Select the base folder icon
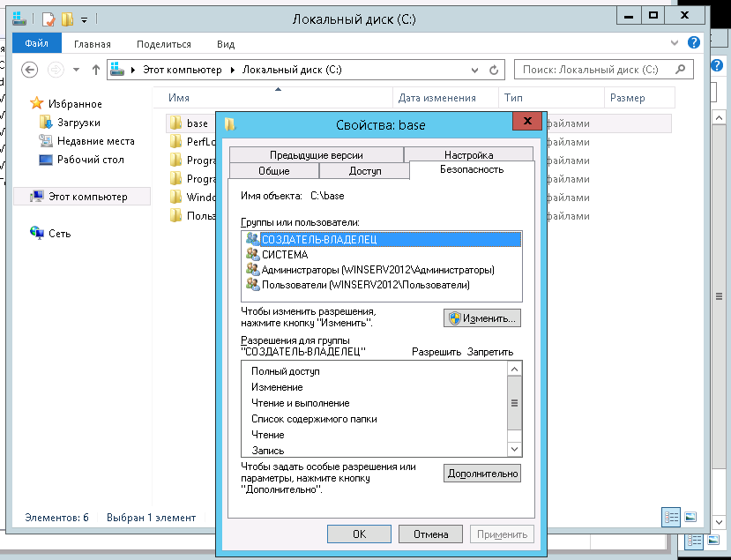Screen dimensions: 731x560 tap(175, 123)
